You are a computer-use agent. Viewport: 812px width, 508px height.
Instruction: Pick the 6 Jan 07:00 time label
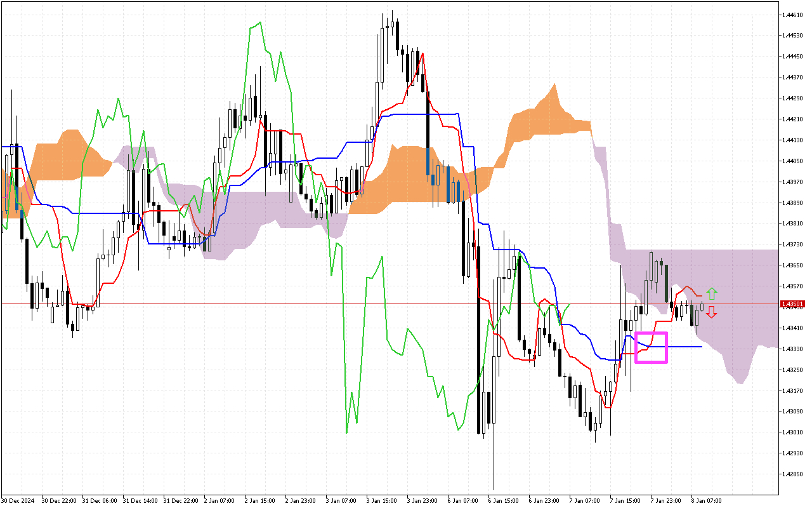tap(463, 501)
